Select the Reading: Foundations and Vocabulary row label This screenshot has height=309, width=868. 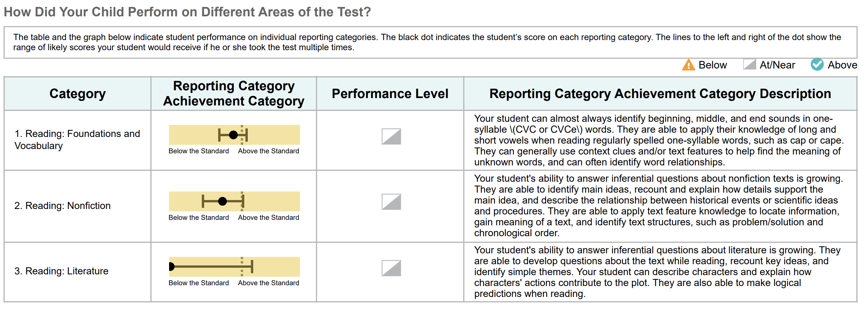[77, 140]
